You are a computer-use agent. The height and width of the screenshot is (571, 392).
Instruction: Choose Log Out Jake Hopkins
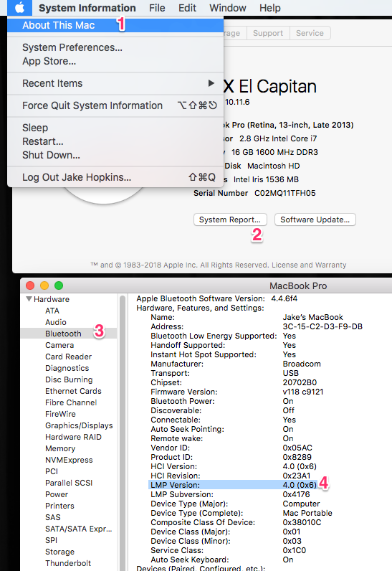(115, 177)
